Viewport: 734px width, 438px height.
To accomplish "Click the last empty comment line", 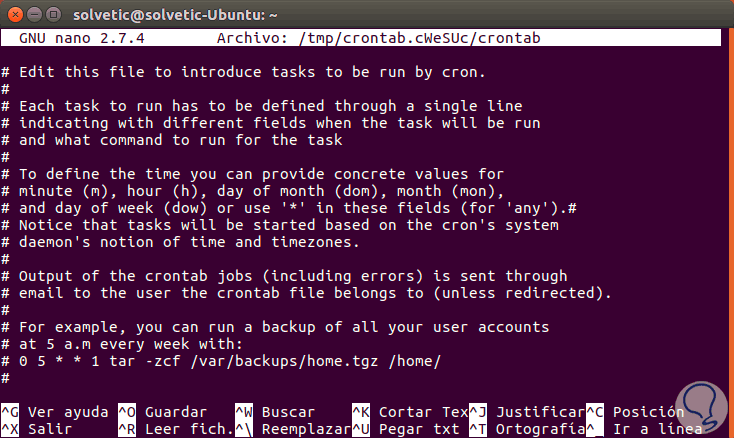I will pos(6,377).
